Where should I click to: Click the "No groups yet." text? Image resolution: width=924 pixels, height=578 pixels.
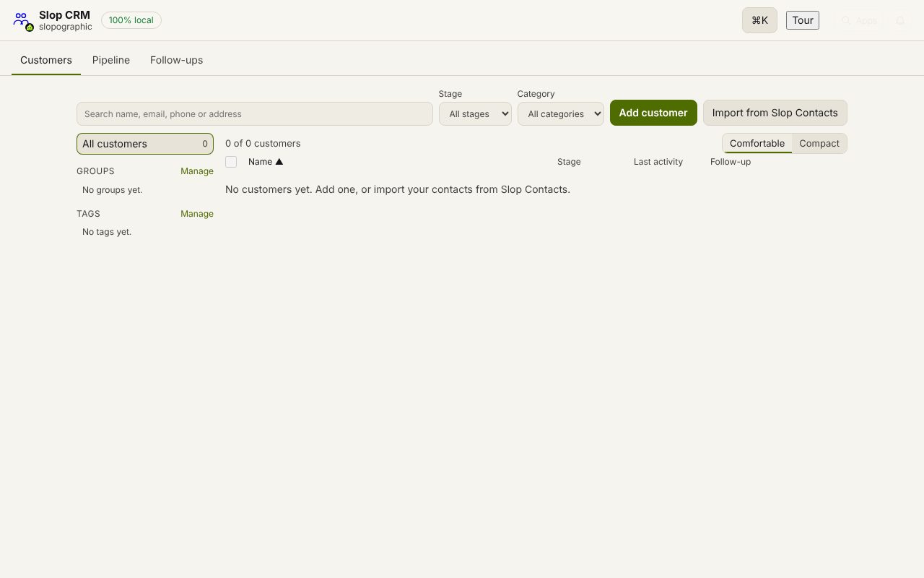[x=113, y=190]
